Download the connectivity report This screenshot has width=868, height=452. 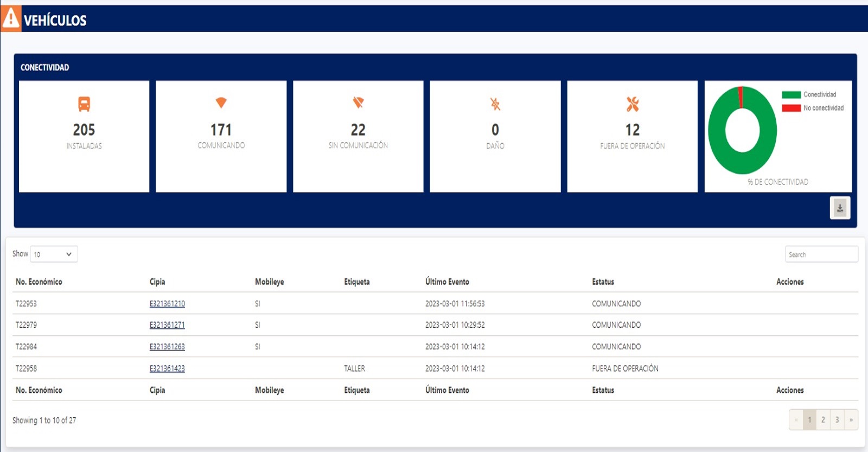(x=839, y=208)
